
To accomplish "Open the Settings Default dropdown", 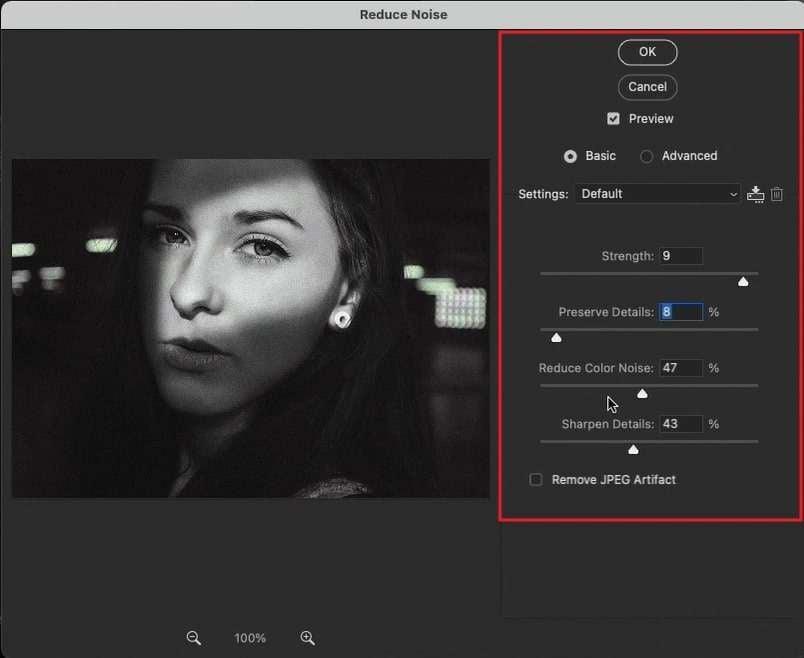I will (657, 194).
